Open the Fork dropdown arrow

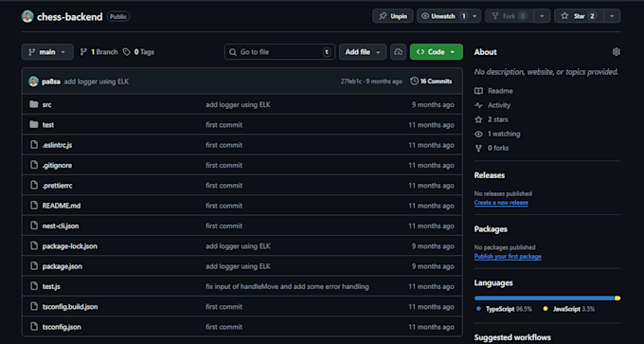[542, 16]
